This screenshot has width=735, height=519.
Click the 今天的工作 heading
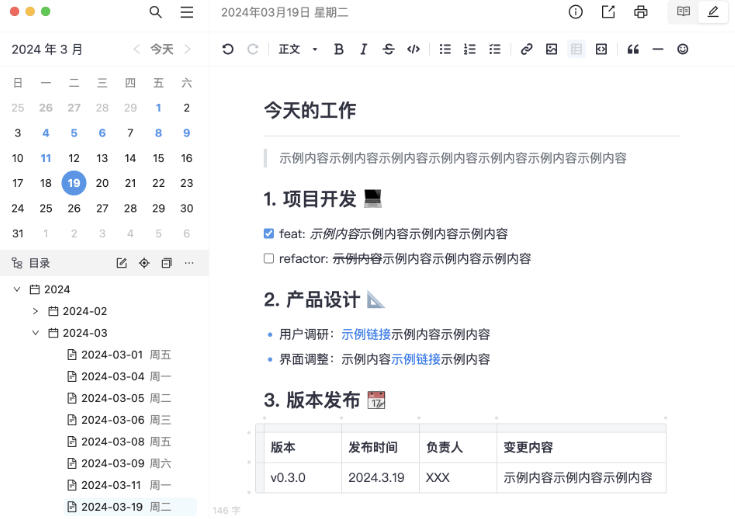pos(310,111)
